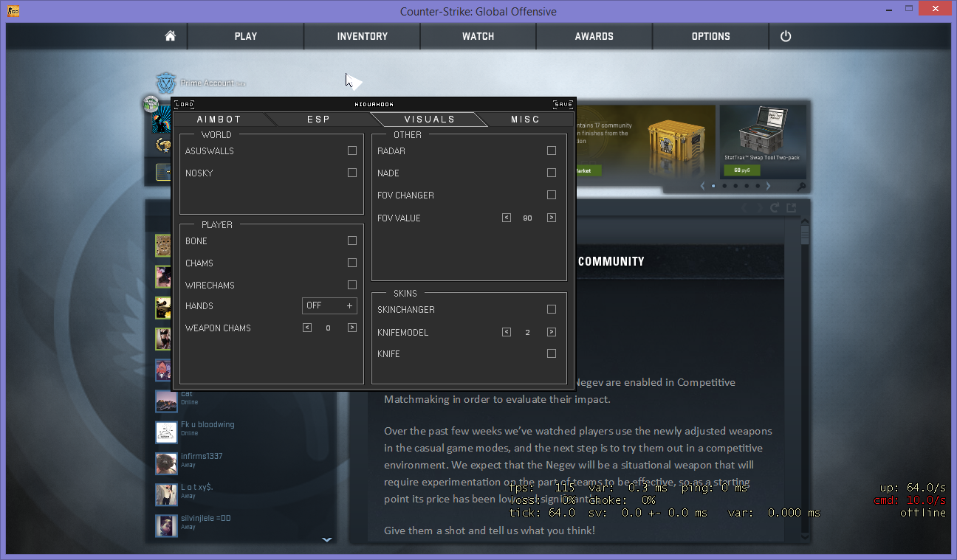
Task: Open the WATCH menu
Action: pyautogui.click(x=478, y=36)
